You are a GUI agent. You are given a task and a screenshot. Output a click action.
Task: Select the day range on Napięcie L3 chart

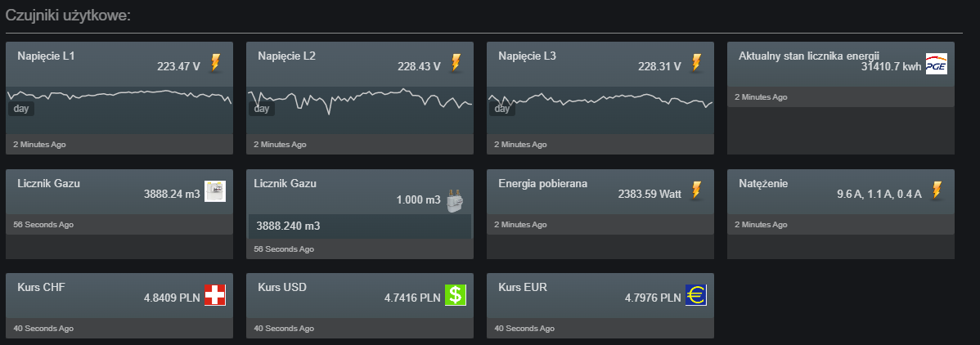tap(502, 109)
